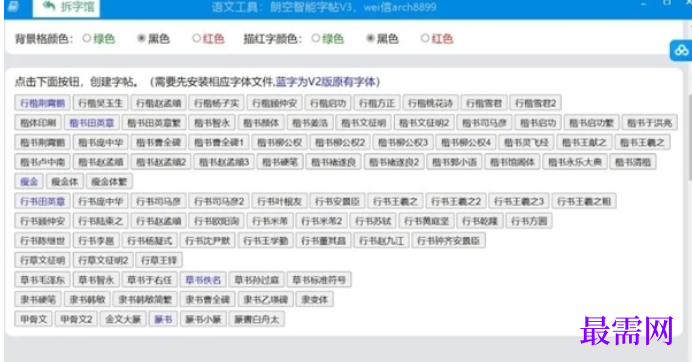Screen dimensions: 692x362
Task: Choose 行书司马彦2 font
Action: click(219, 201)
